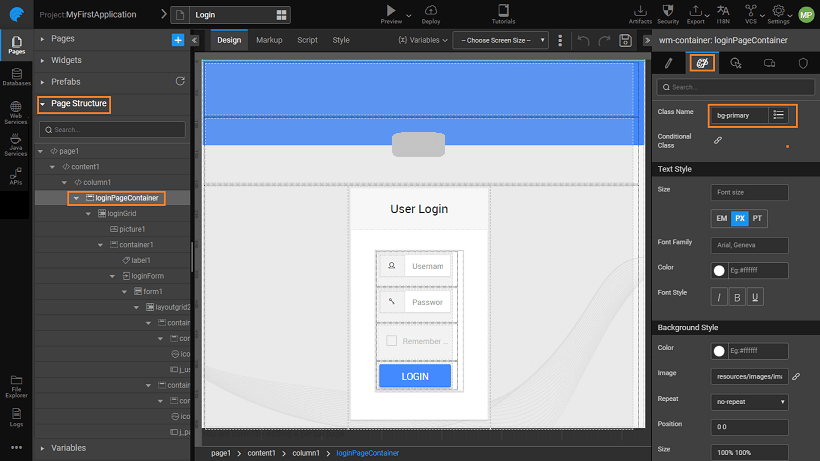The height and width of the screenshot is (461, 820).
Task: Expand the Widgets panel section
Action: 67,60
